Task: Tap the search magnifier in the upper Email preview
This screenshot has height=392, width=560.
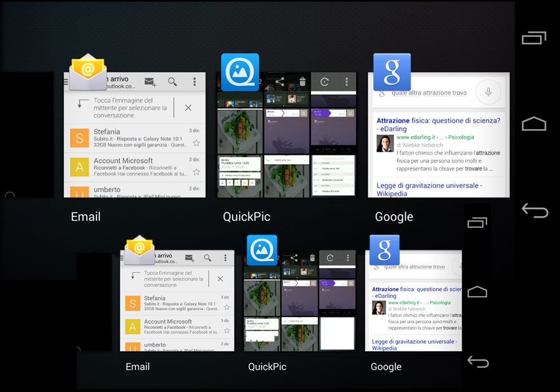Action: tap(173, 82)
